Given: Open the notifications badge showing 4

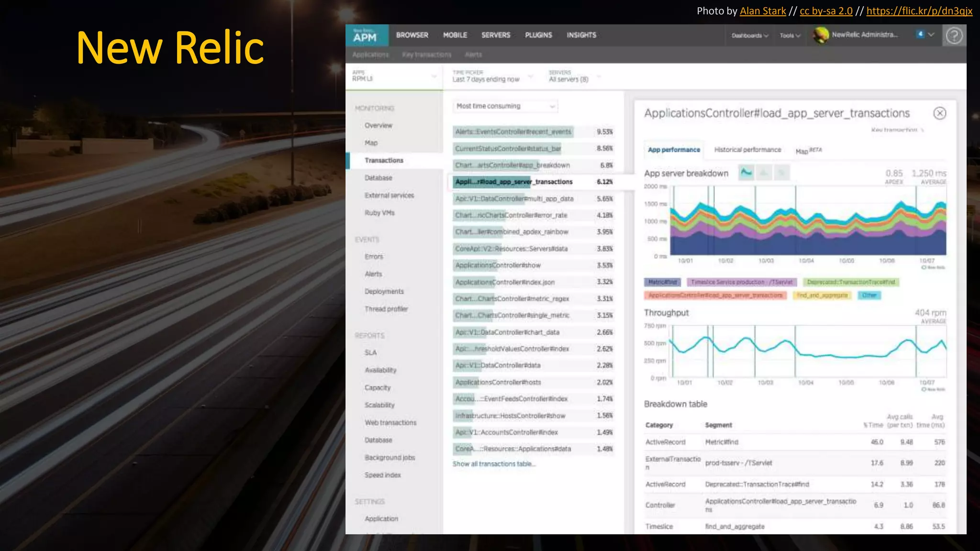Looking at the screenshot, I should point(920,34).
